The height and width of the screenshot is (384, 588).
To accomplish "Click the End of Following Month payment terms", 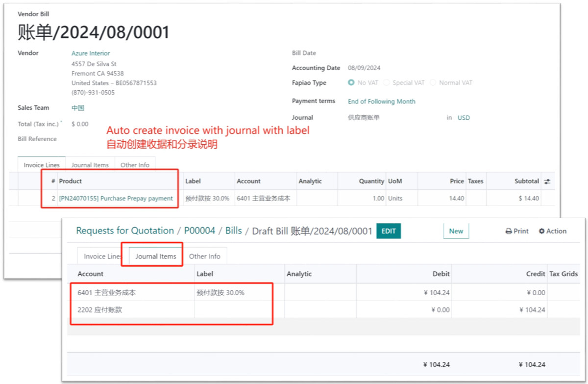I will pos(381,102).
